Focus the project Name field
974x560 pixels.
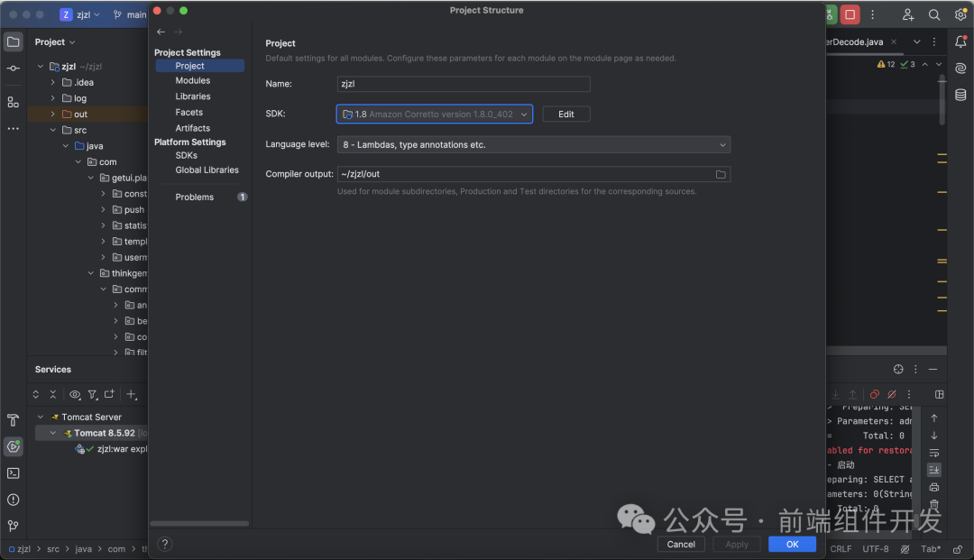pyautogui.click(x=464, y=84)
